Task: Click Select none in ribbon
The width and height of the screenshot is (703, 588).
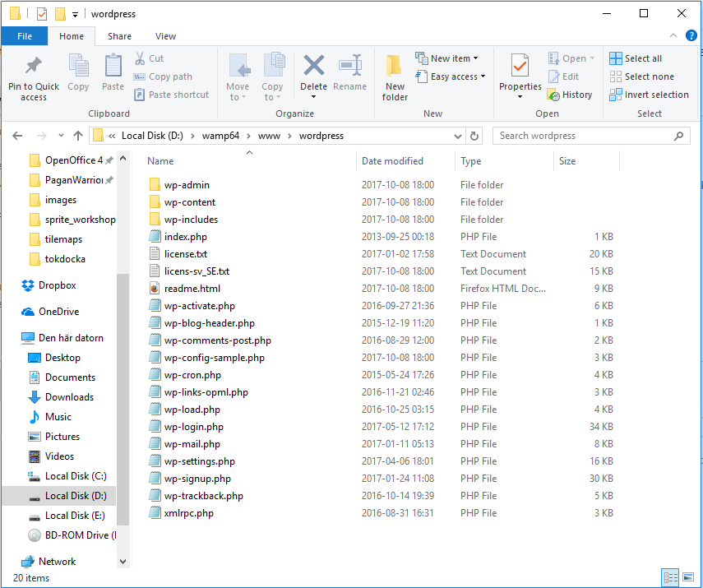Action: tap(641, 76)
